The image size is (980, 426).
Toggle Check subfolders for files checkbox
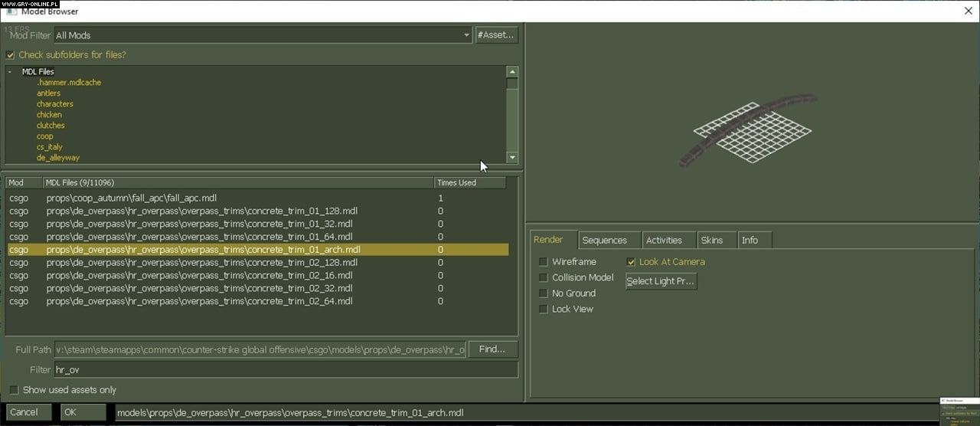[x=11, y=55]
